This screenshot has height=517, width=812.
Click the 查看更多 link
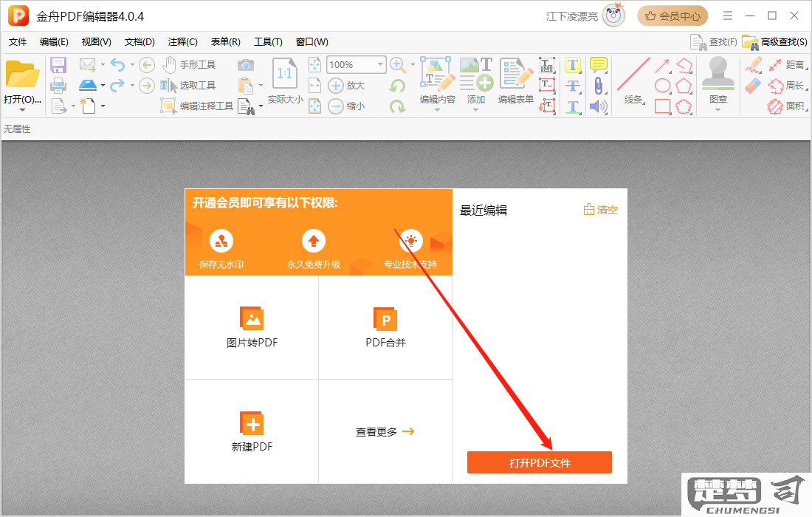point(385,431)
